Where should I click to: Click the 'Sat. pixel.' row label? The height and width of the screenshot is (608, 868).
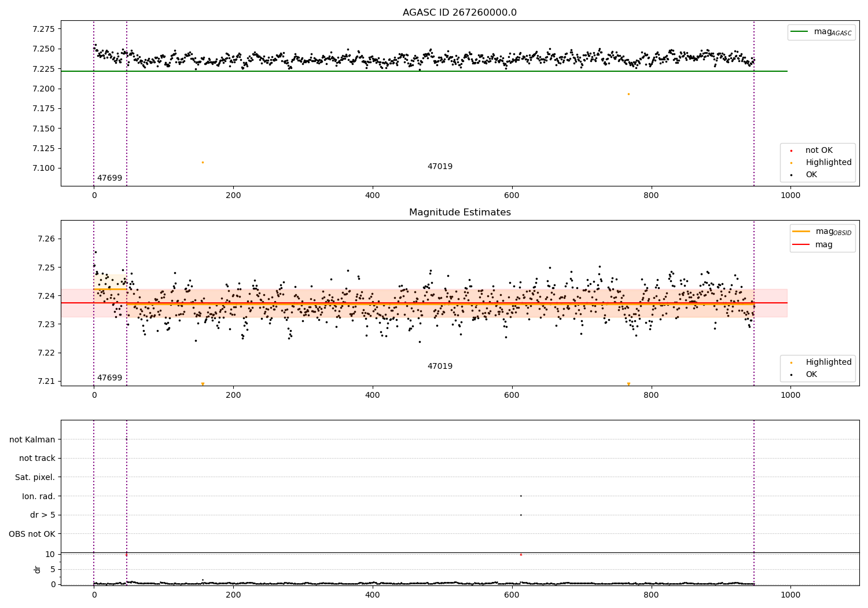[x=35, y=477]
